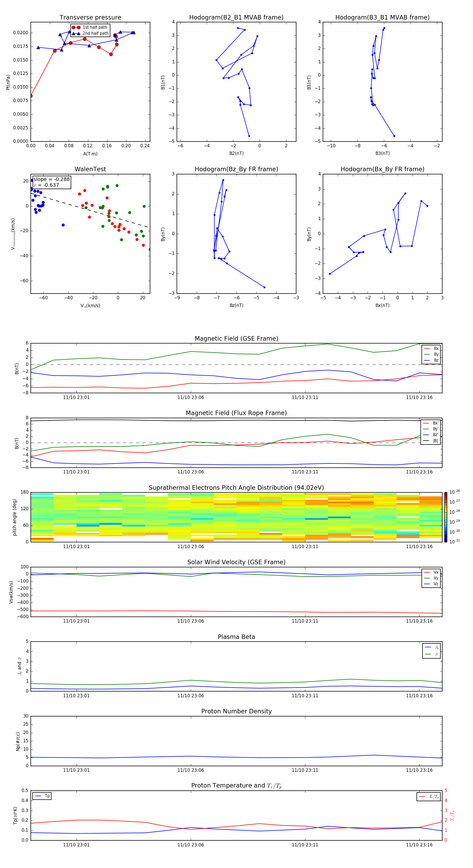Screen dimensions: 473x868
Task: Click the "Hodogram(B3_B1 MVAB frame)" title
Action: pyautogui.click(x=382, y=18)
